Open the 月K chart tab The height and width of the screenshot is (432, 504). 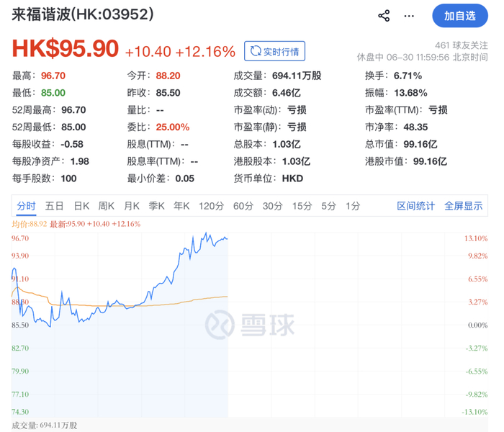point(132,206)
